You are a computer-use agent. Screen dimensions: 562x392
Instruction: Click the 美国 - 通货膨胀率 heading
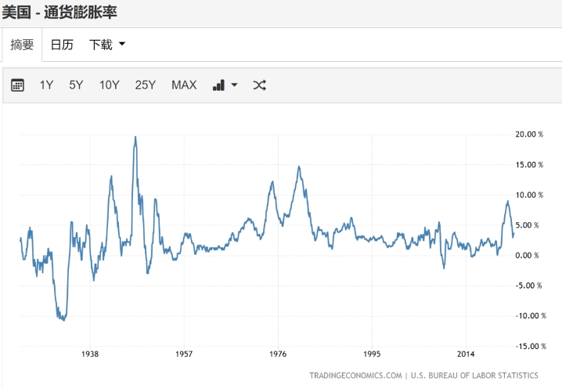point(59,13)
